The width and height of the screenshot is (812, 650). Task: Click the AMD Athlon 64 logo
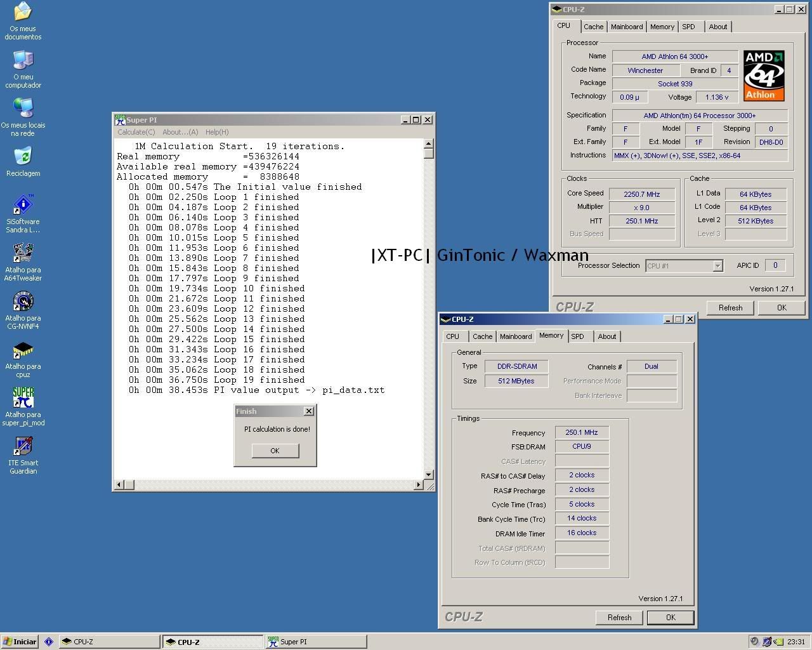764,76
